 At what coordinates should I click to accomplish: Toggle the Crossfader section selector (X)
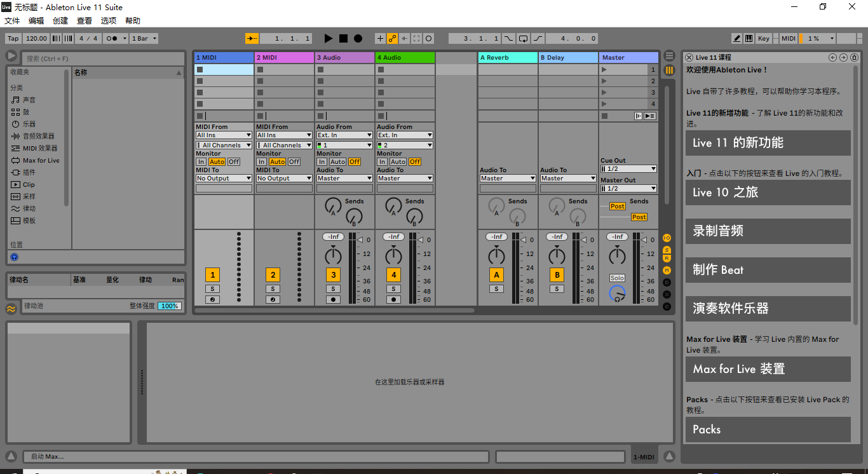[667, 294]
